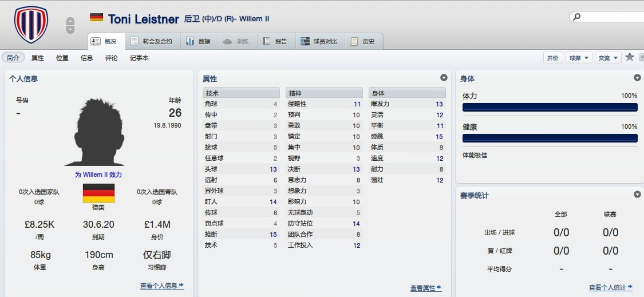
Task: Click the 为 Willem II 效力 link
Action: click(98, 175)
